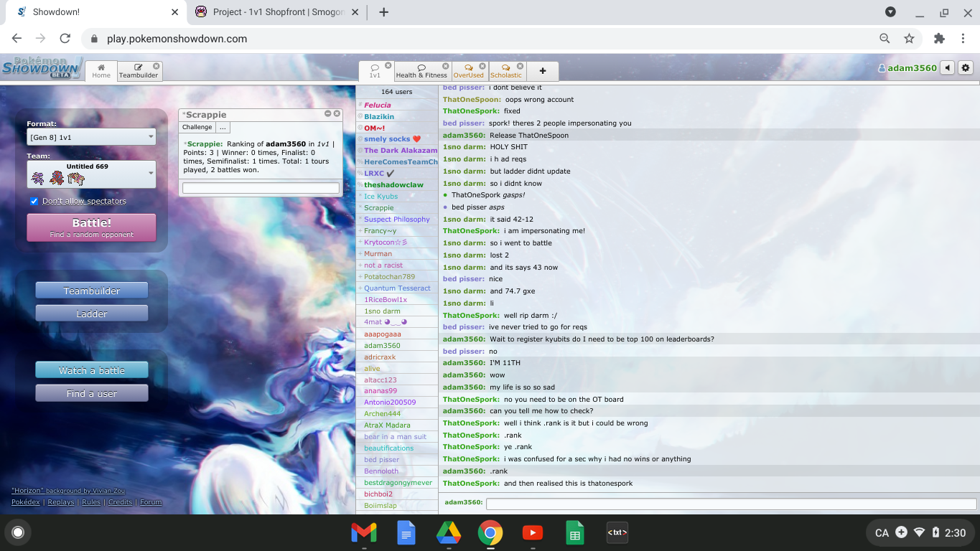980x551 pixels.
Task: Close the 1v1 chat room tab
Action: tap(388, 66)
